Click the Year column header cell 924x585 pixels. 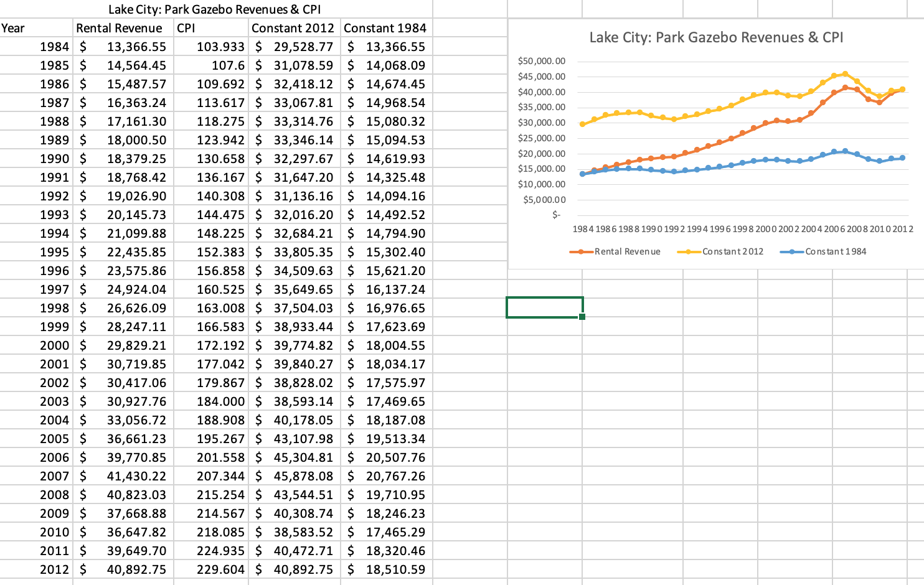(36, 28)
